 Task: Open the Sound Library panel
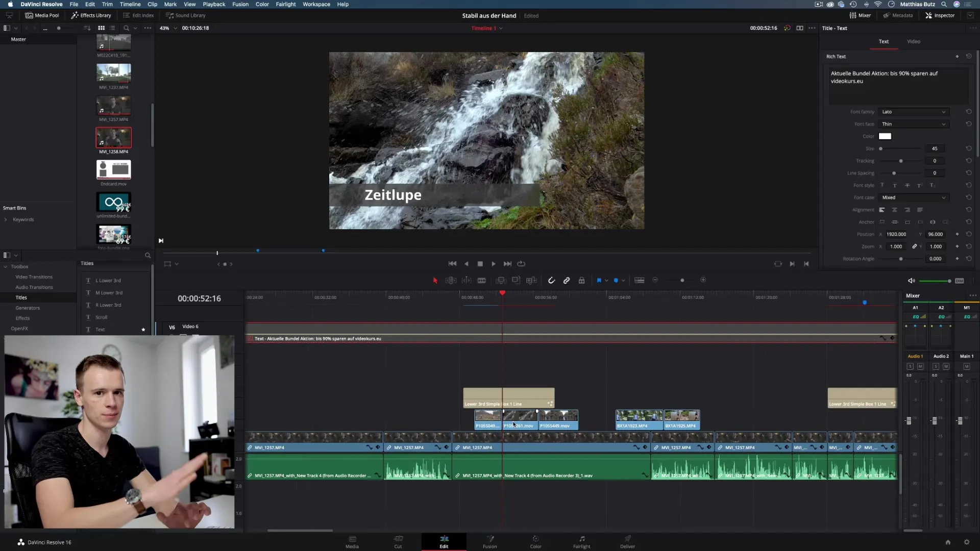pyautogui.click(x=186, y=15)
